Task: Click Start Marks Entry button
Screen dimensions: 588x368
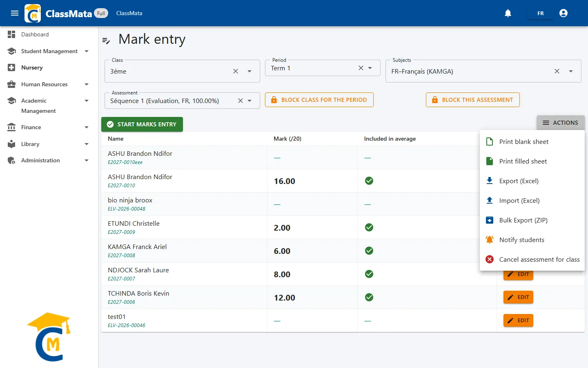Action: click(142, 124)
